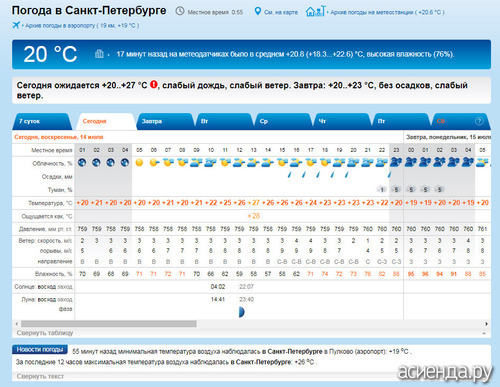500x387 pixels.
Task: Click the sunny icon at hour 05
Action: tap(139, 163)
